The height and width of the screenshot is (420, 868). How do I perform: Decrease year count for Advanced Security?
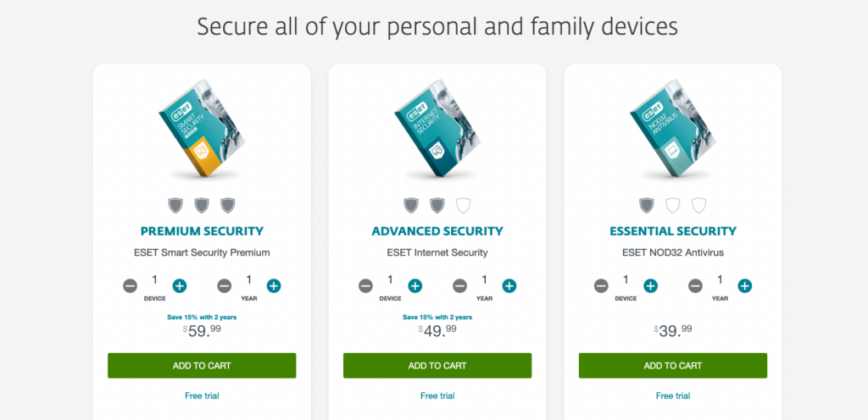pos(460,285)
